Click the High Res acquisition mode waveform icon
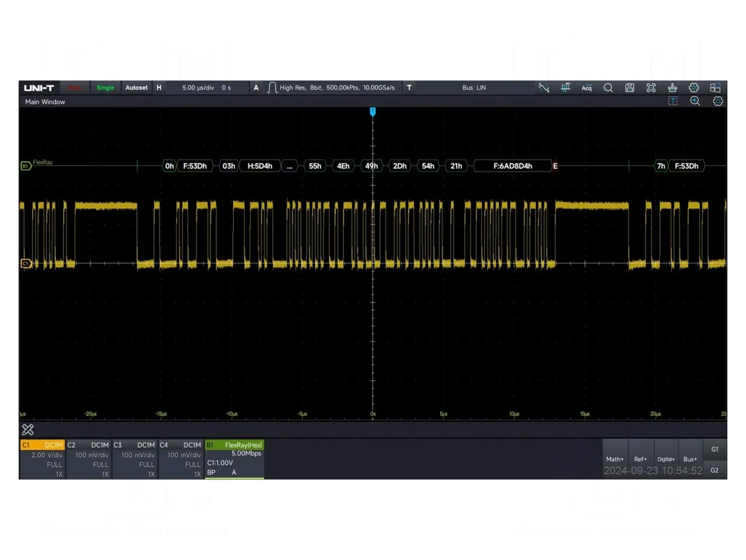The height and width of the screenshot is (560, 746). click(272, 87)
